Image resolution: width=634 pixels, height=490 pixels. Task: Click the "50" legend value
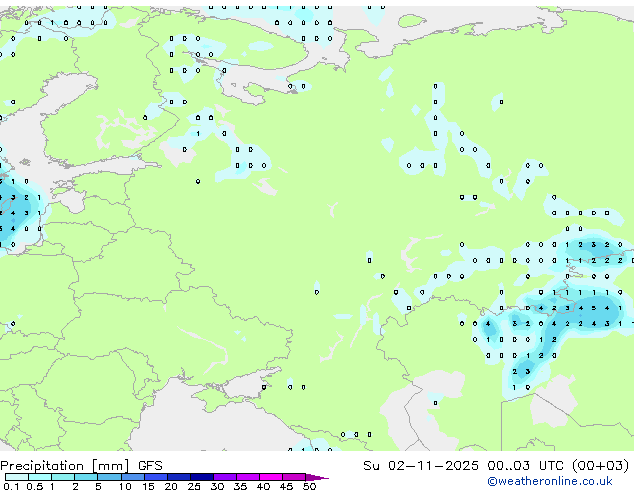[x=309, y=486]
